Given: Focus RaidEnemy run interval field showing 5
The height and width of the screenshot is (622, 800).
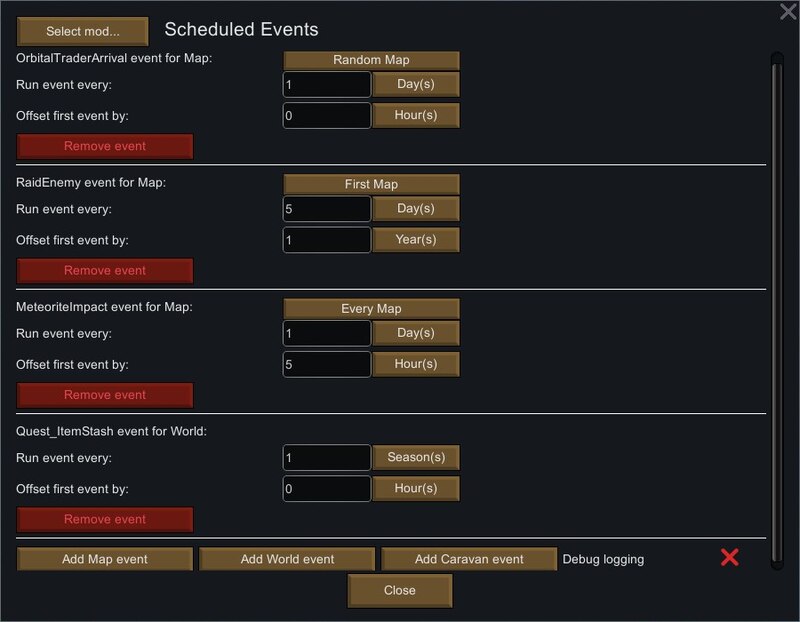Looking at the screenshot, I should pos(327,209).
